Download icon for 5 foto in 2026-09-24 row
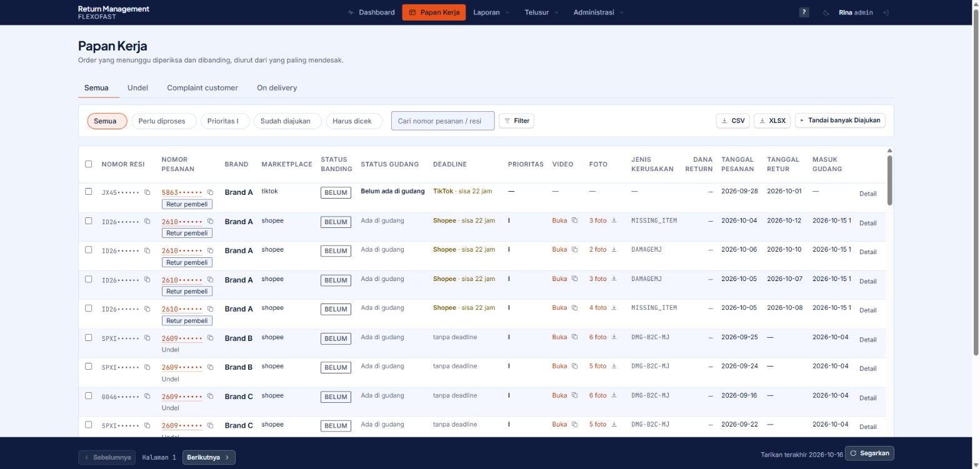The height and width of the screenshot is (469, 980). click(x=614, y=366)
